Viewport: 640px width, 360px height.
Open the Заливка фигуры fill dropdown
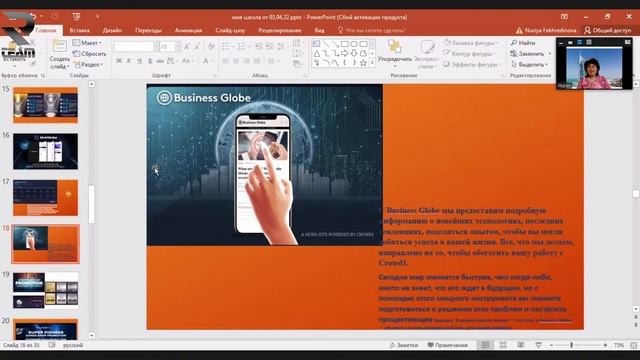click(471, 42)
